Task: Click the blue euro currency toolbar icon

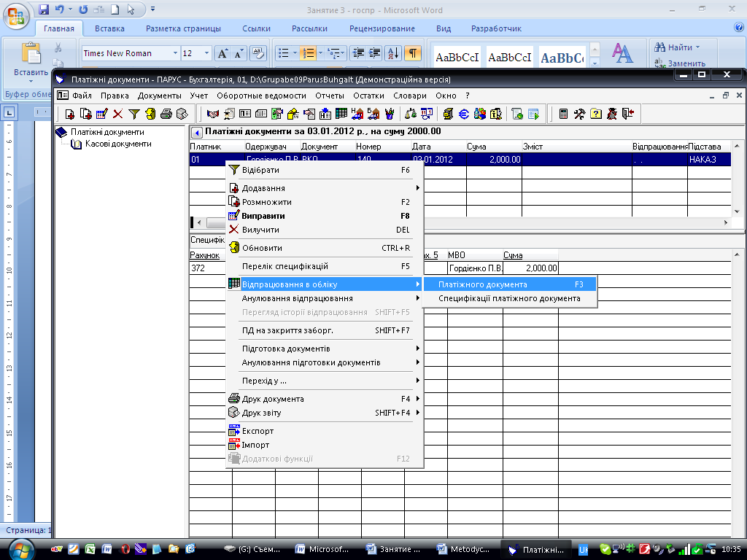Action: 463,114
